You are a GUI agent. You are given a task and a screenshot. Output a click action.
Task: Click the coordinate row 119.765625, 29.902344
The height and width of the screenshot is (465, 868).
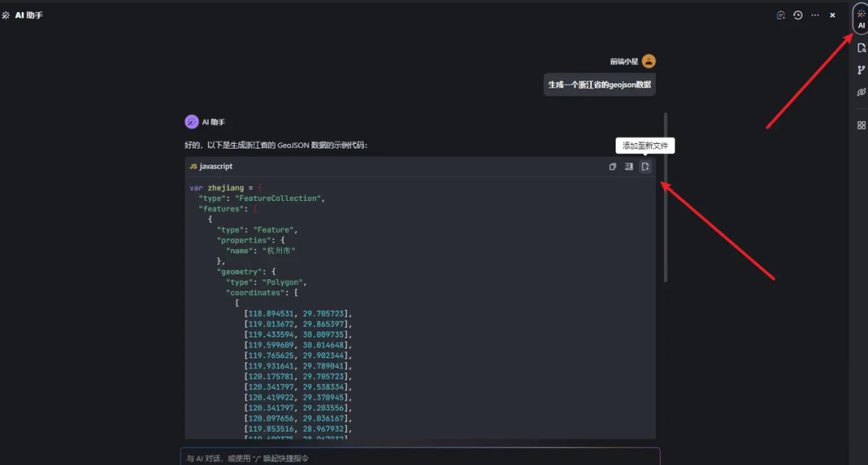pos(298,356)
